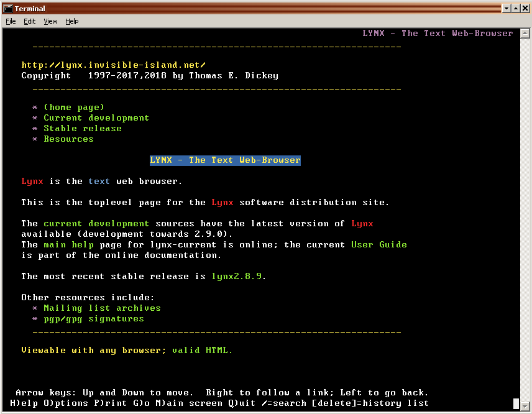Image resolution: width=532 pixels, height=414 pixels.
Task: Click /=search in the bottom status line
Action: 283,403
